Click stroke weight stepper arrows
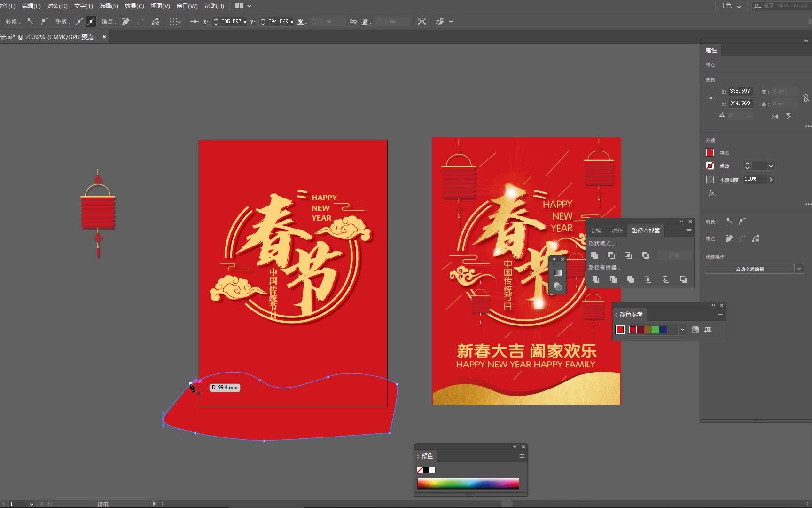The width and height of the screenshot is (812, 508). [x=747, y=166]
